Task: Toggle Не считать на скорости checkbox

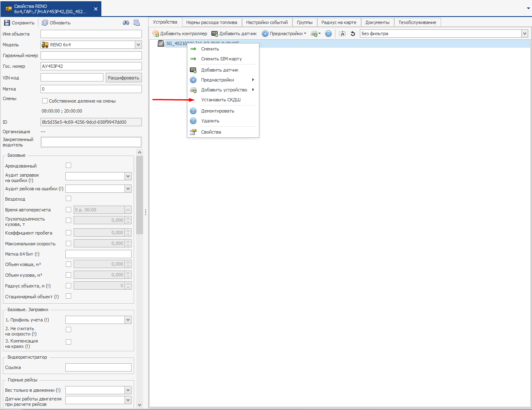Action: click(68, 330)
